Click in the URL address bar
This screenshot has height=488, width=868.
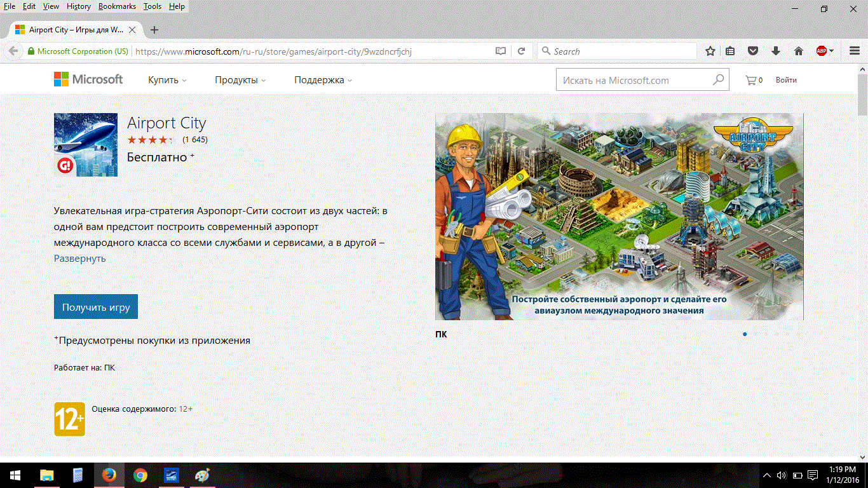coord(311,51)
